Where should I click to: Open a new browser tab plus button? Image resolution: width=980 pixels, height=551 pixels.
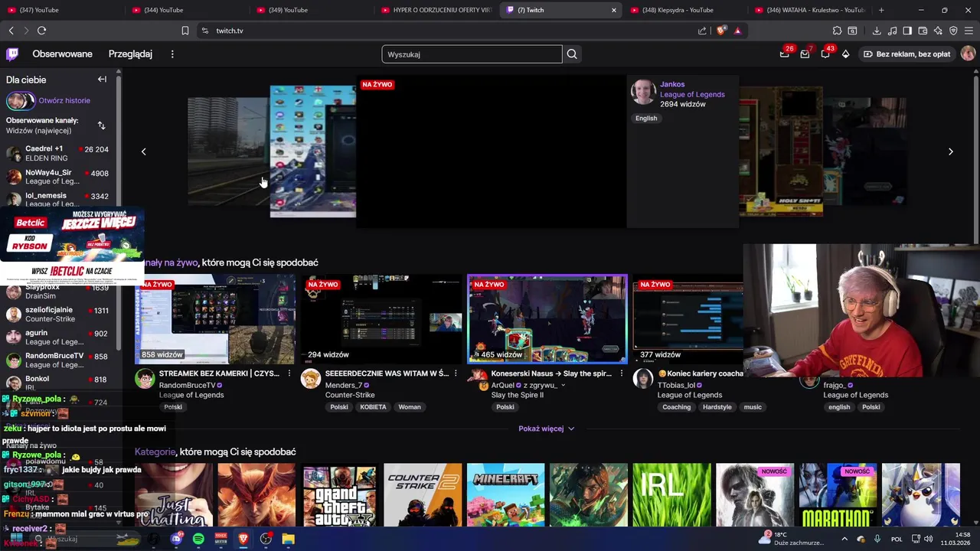click(x=881, y=10)
